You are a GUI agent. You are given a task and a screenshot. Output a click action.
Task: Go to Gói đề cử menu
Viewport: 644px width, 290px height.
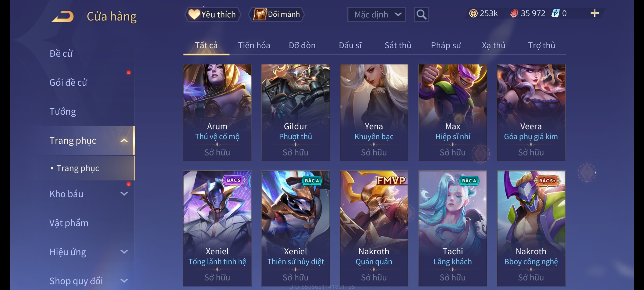[68, 82]
